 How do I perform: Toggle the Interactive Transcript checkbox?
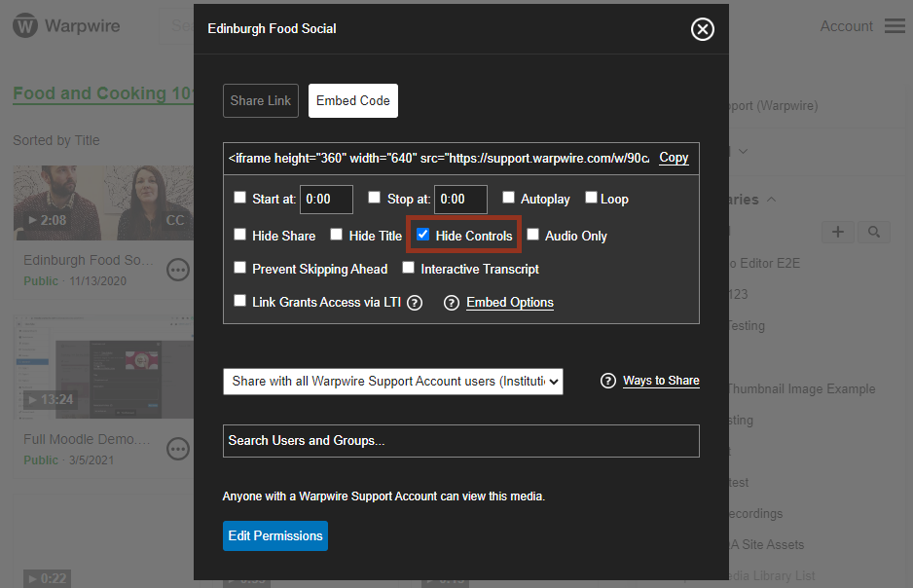408,267
